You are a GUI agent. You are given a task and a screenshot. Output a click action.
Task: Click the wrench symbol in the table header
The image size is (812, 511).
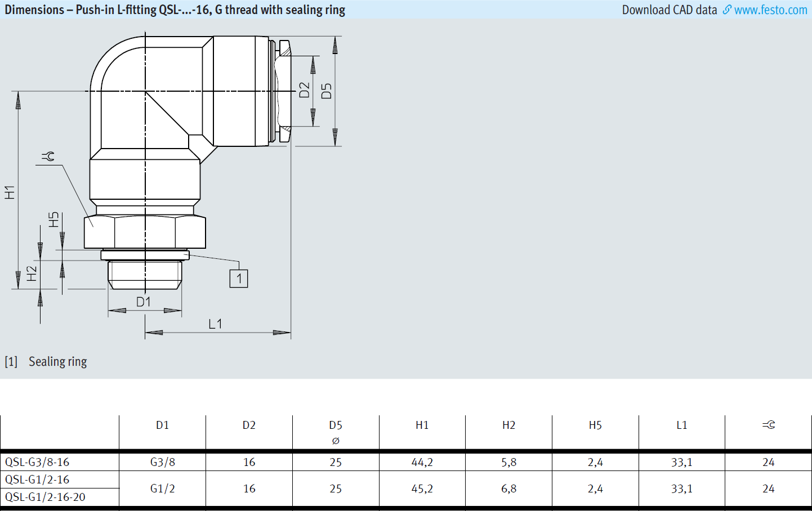[x=769, y=425]
